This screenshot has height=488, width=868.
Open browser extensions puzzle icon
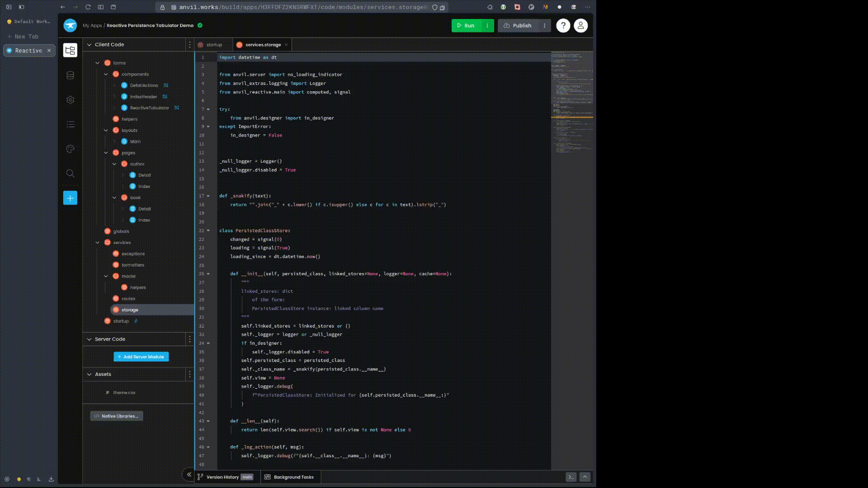click(x=490, y=7)
